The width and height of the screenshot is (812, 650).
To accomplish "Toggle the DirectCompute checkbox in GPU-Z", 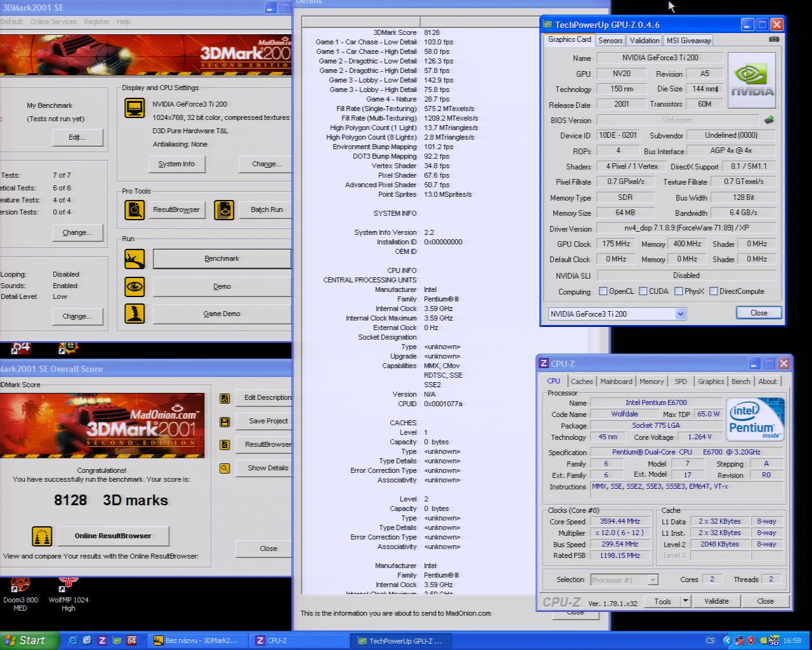I will (714, 291).
